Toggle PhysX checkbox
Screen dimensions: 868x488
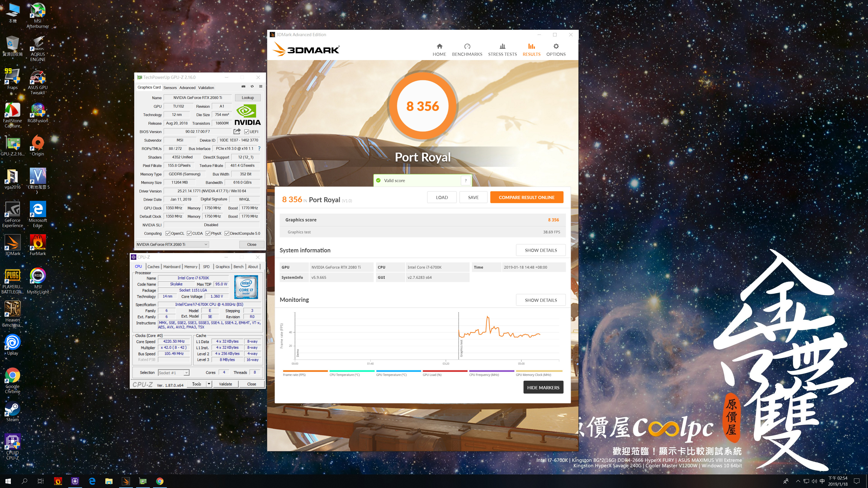[208, 233]
